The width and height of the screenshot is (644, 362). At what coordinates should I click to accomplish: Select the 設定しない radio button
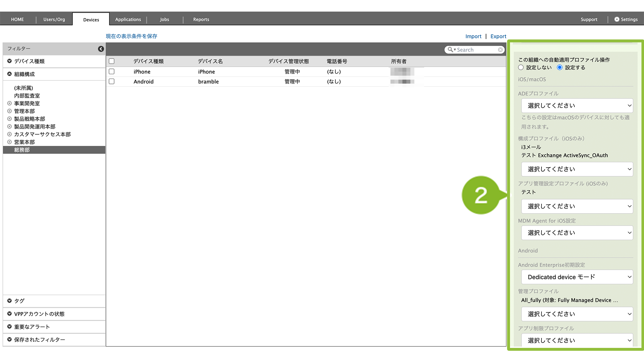(521, 68)
